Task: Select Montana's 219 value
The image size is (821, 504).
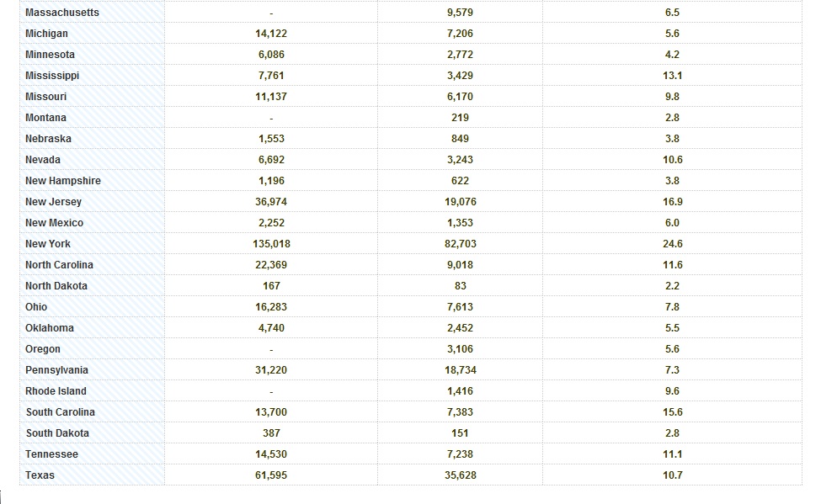Action: coord(460,118)
